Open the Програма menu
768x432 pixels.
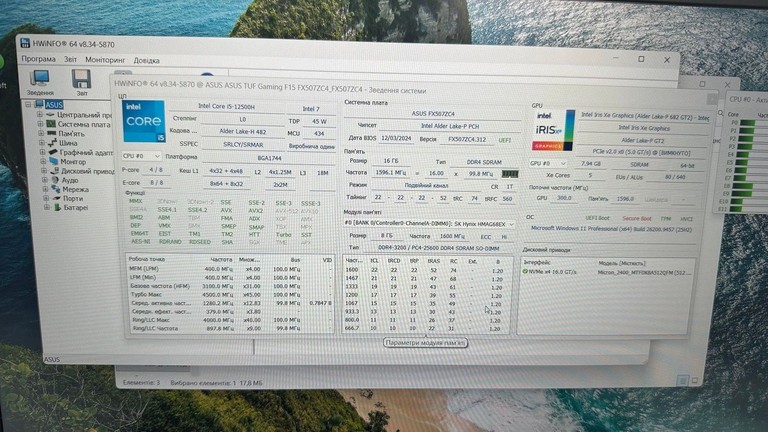38,59
